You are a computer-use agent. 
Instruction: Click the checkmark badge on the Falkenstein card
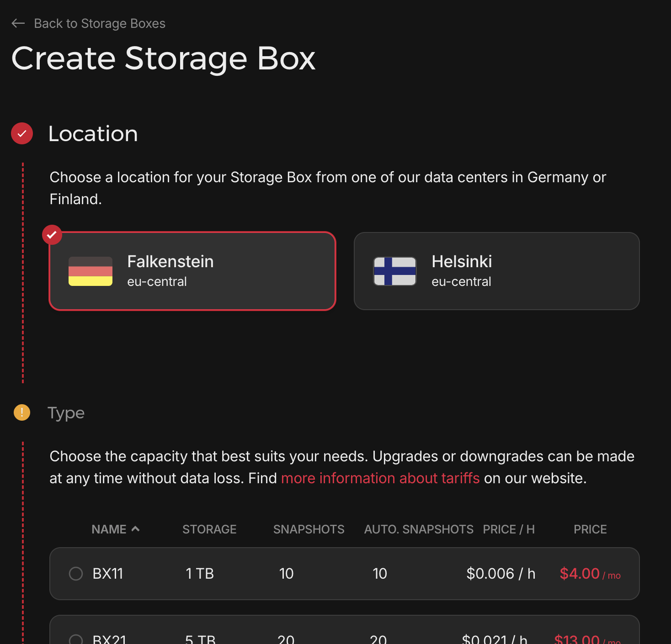coord(52,234)
